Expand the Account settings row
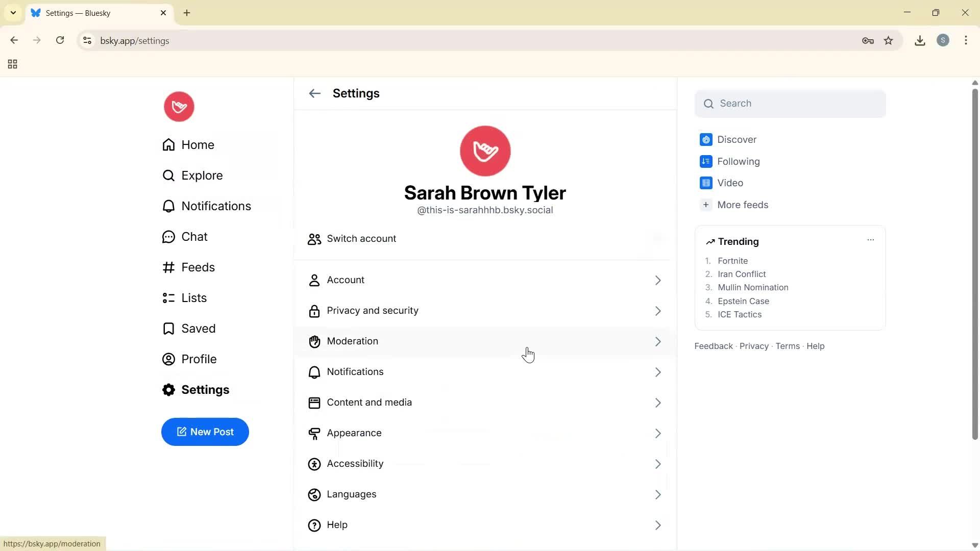The width and height of the screenshot is (980, 551). point(485,280)
